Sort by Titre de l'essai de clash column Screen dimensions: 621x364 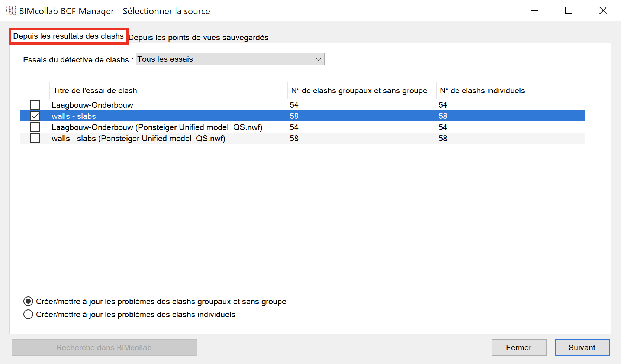[x=168, y=91]
